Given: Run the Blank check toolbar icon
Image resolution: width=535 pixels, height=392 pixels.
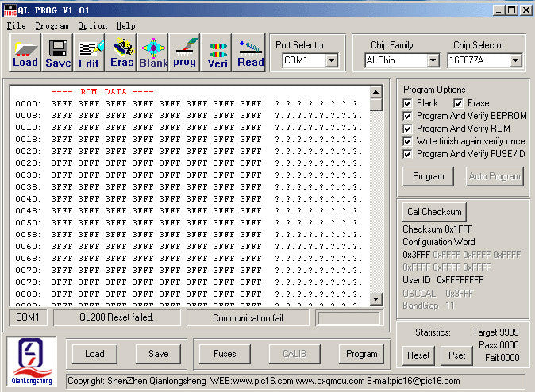Looking at the screenshot, I should [153, 52].
